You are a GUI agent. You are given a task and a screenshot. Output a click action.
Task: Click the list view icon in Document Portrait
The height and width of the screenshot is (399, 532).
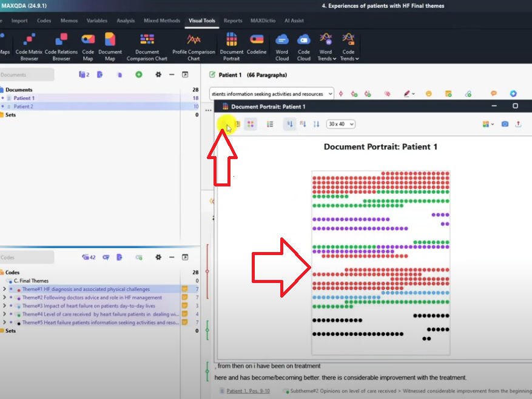[270, 124]
